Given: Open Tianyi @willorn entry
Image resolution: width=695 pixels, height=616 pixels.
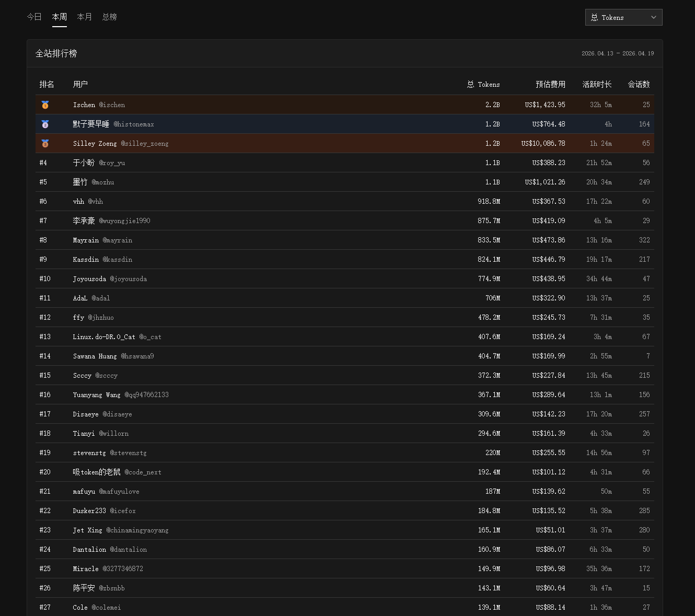Looking at the screenshot, I should [100, 434].
